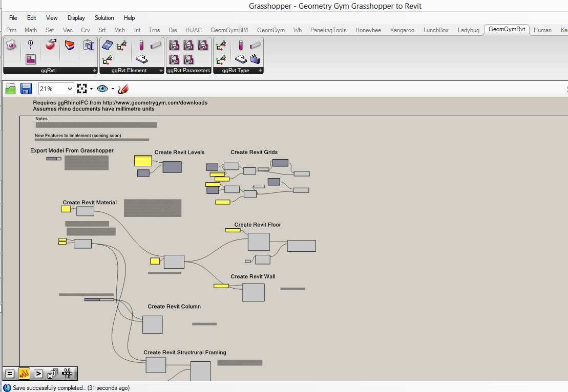This screenshot has width=568, height=392.
Task: Expand the ggRvt Element panel with its plus
Action: point(161,71)
